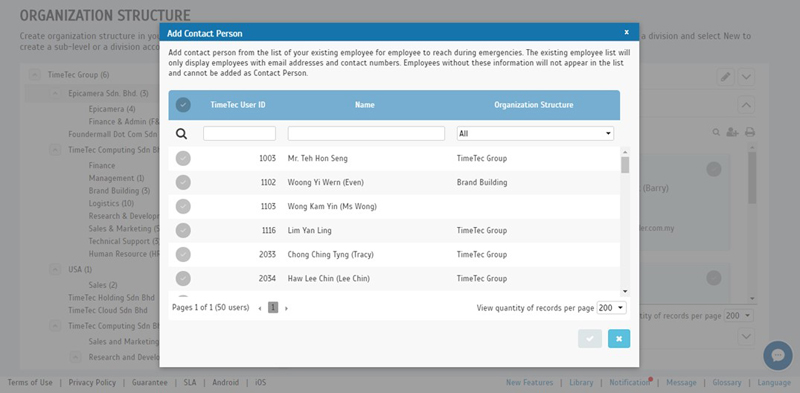Toggle the select-all checkmark in the table header

click(x=183, y=105)
